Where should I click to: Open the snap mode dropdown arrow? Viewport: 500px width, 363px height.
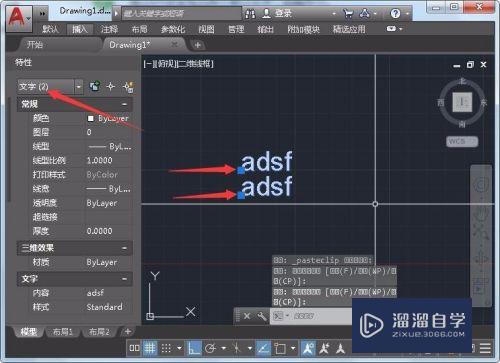click(x=179, y=348)
